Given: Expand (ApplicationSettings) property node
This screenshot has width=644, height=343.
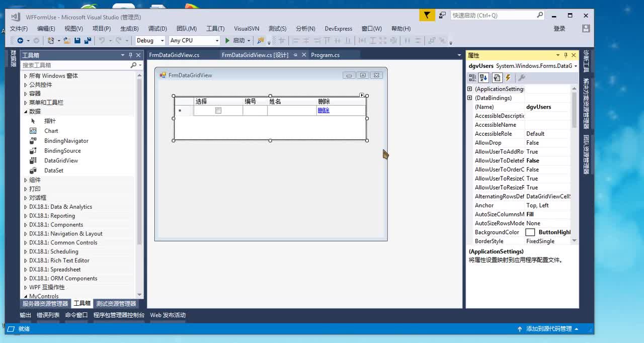Looking at the screenshot, I should point(470,89).
